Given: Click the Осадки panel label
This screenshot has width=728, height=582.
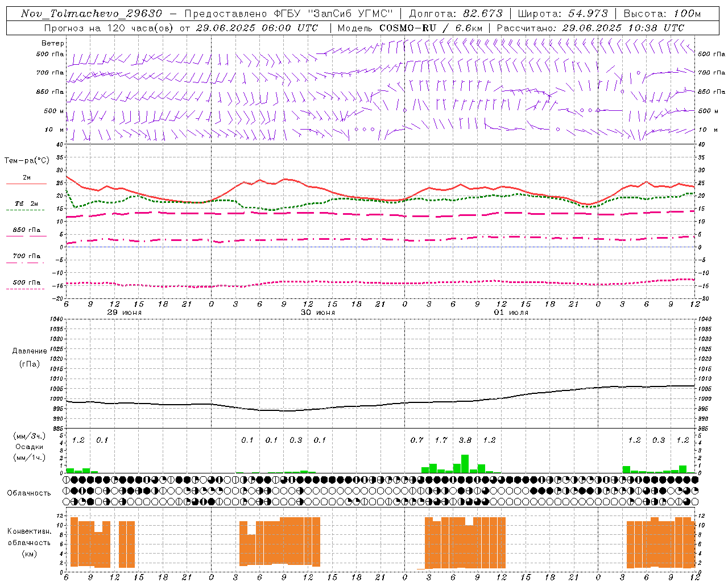Looking at the screenshot, I should coord(29,447).
